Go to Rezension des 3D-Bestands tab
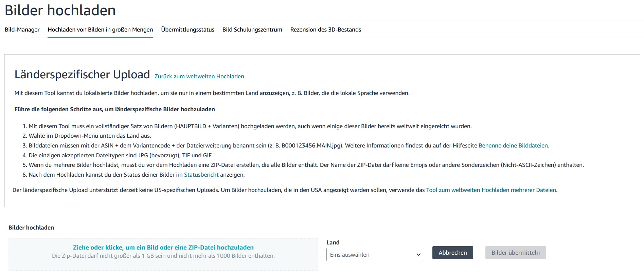 pos(325,29)
